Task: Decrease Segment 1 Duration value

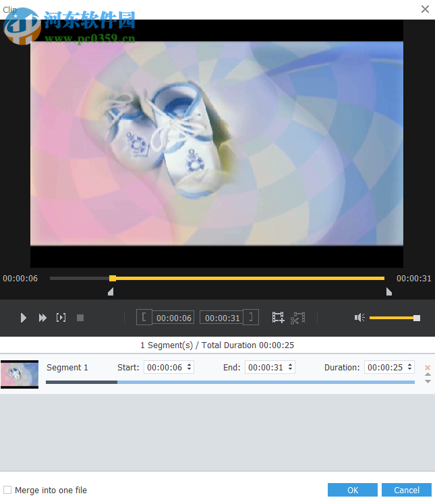Action: (410, 370)
